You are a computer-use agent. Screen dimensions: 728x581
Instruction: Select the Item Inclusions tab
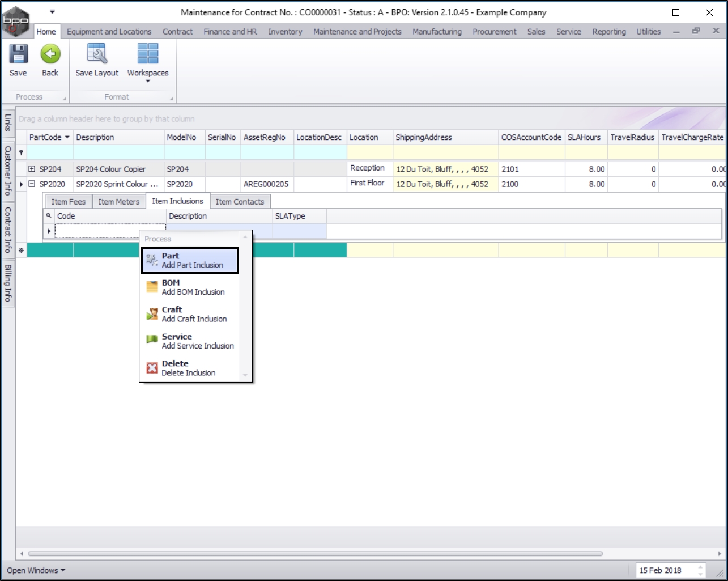(177, 201)
